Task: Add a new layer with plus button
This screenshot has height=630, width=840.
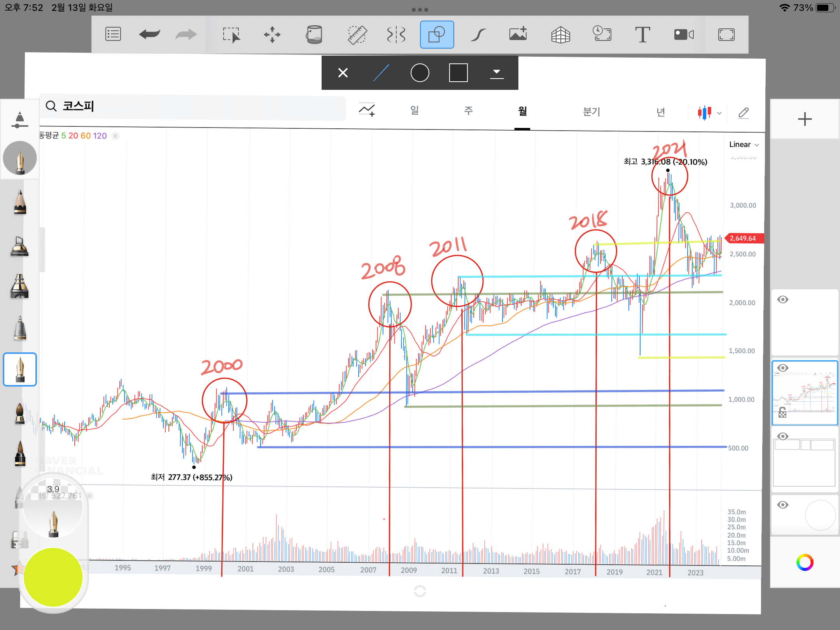Action: tap(805, 119)
